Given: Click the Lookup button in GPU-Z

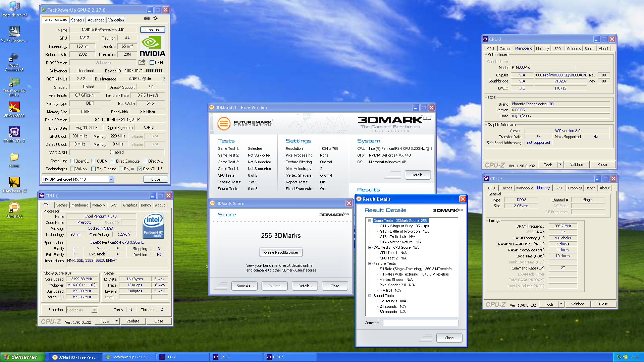Looking at the screenshot, I should click(x=153, y=30).
